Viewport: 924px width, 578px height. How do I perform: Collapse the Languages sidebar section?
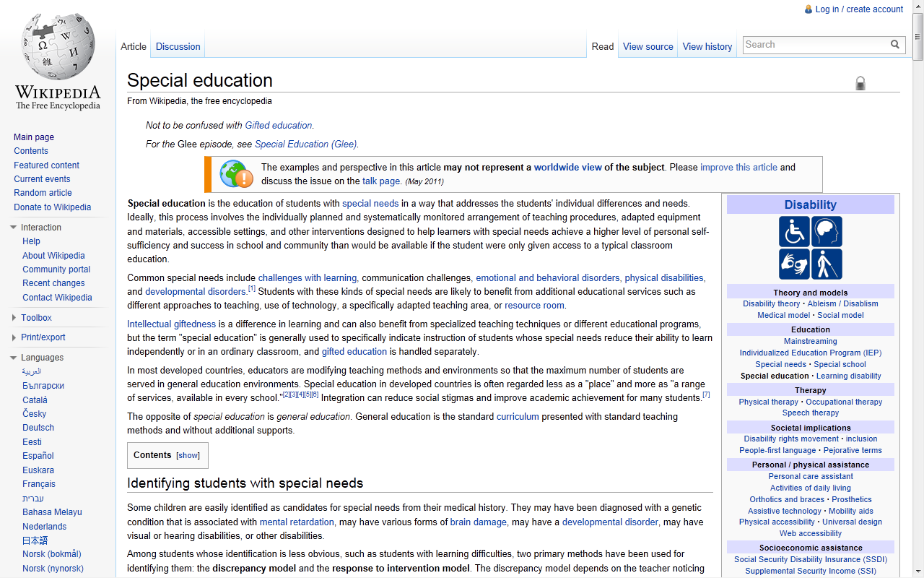click(13, 358)
